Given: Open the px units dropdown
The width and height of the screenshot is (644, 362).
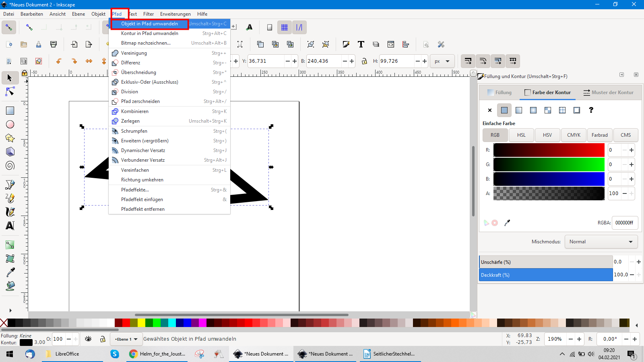Looking at the screenshot, I should pos(442,61).
